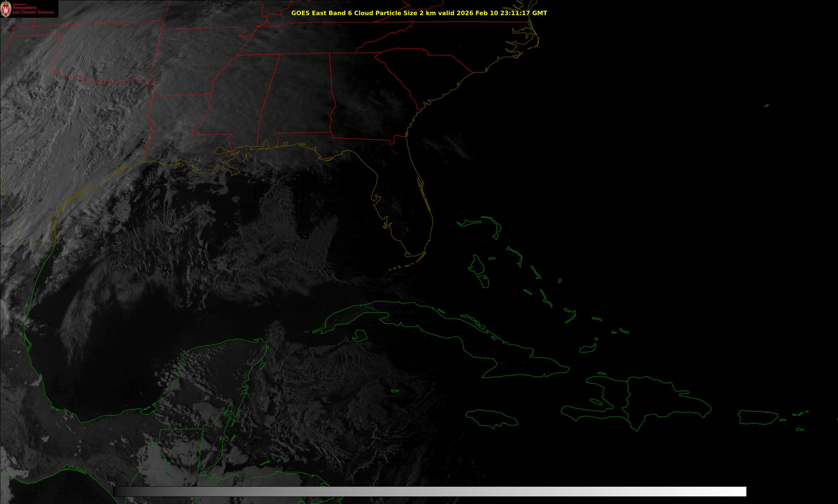Click the 0.2 colorbar tick label
Viewport: 838px width, 504px height.
pos(239,479)
